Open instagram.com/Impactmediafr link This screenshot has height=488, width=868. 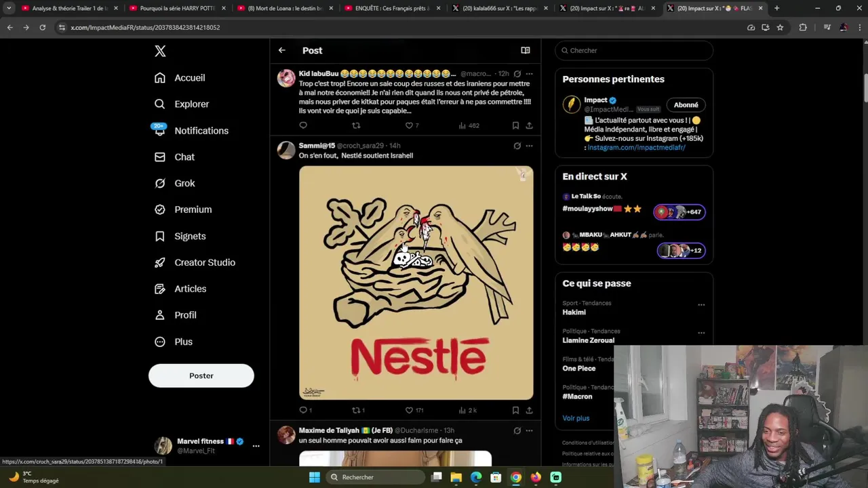click(x=636, y=148)
